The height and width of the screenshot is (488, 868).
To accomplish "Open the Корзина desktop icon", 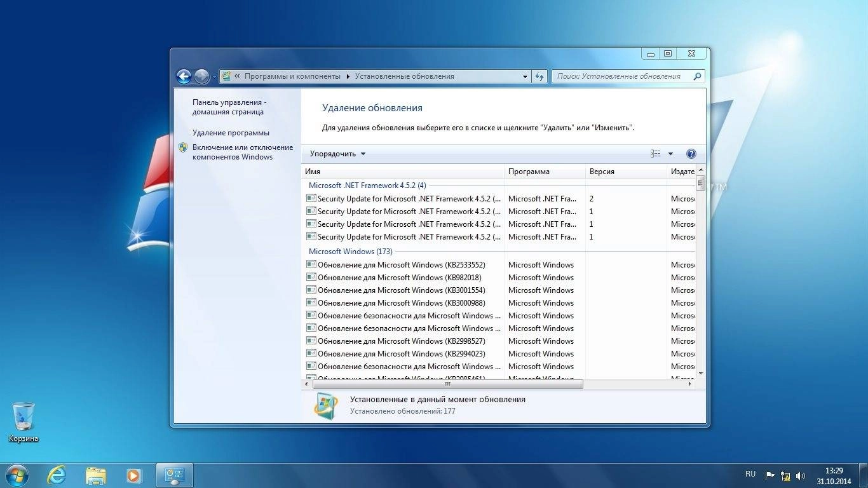I will [24, 422].
